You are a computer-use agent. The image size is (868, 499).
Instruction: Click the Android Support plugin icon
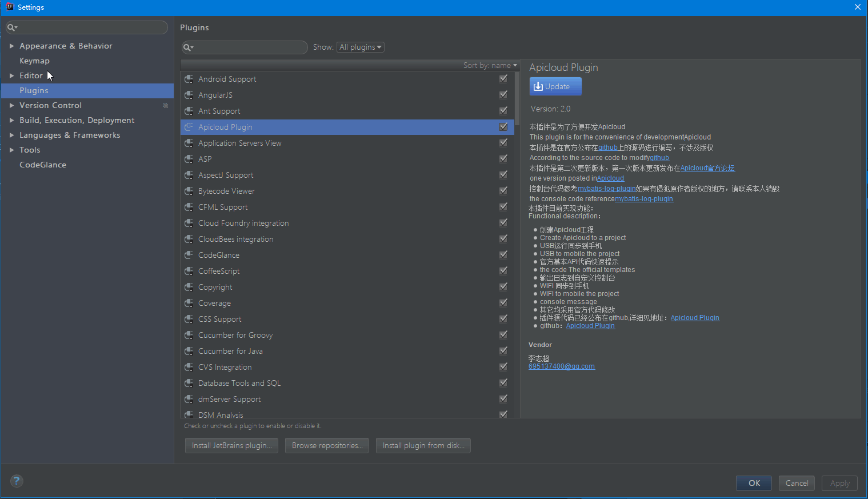pyautogui.click(x=189, y=79)
